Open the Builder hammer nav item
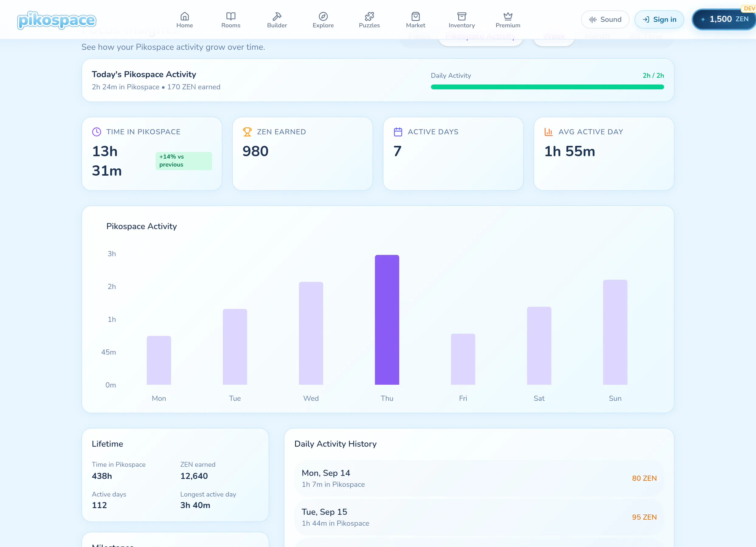Screen dimensions: 756x547 point(277,20)
